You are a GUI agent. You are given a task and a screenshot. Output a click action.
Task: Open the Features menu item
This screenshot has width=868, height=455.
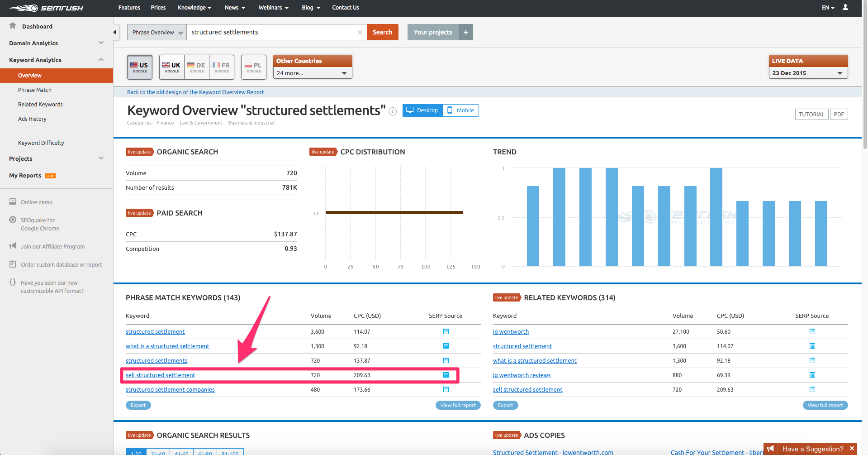pyautogui.click(x=129, y=8)
